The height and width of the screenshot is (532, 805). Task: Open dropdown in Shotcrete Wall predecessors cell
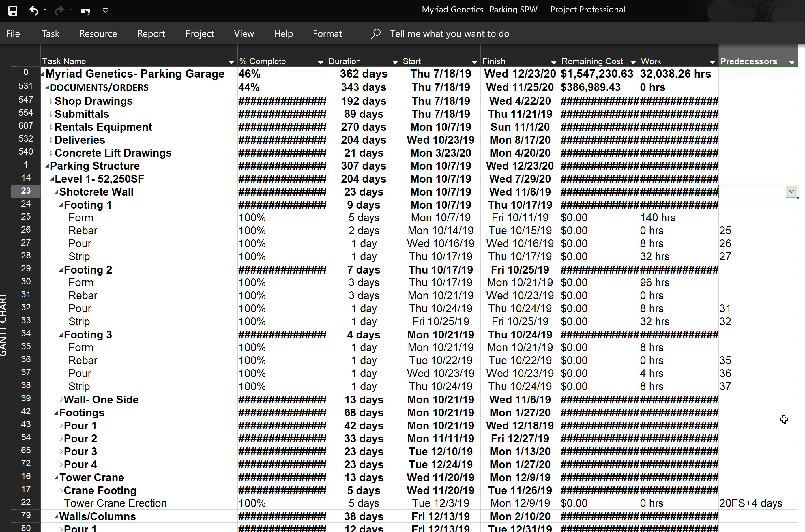click(x=791, y=192)
